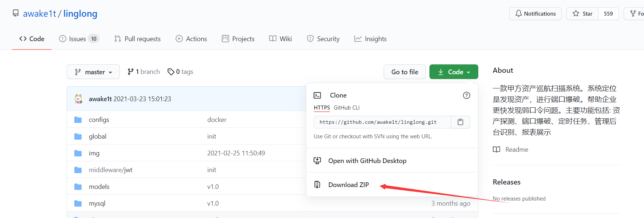View the 559 stargazers count
Image resolution: width=644 pixels, height=218 pixels.
click(x=608, y=13)
